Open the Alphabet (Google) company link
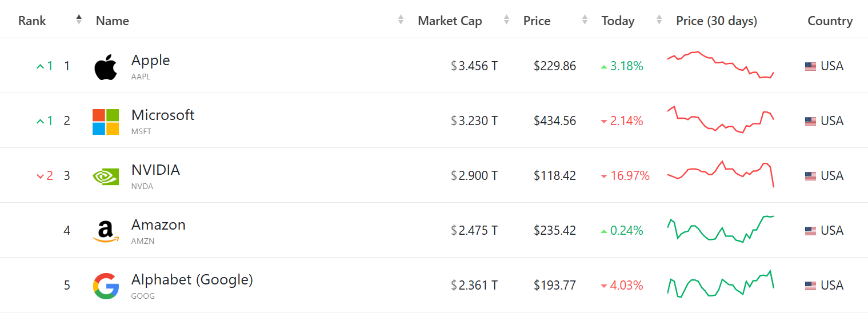868x317 pixels. pyautogui.click(x=192, y=280)
